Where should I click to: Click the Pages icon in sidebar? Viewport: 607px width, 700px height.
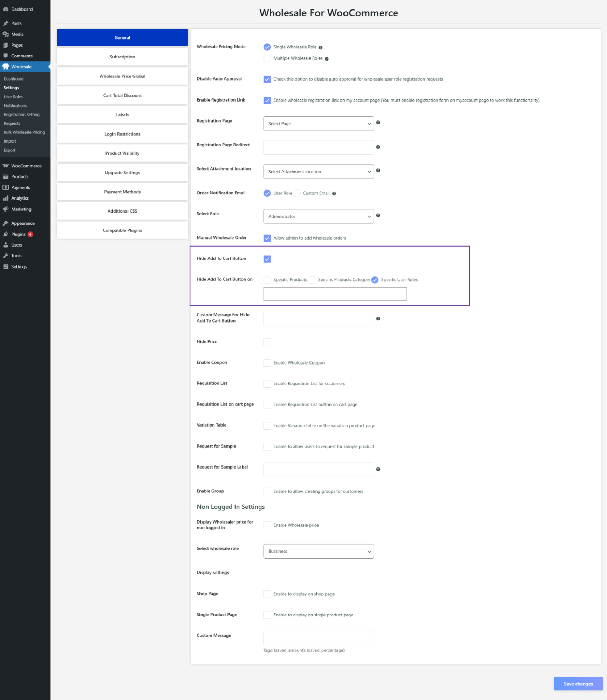tap(6, 45)
